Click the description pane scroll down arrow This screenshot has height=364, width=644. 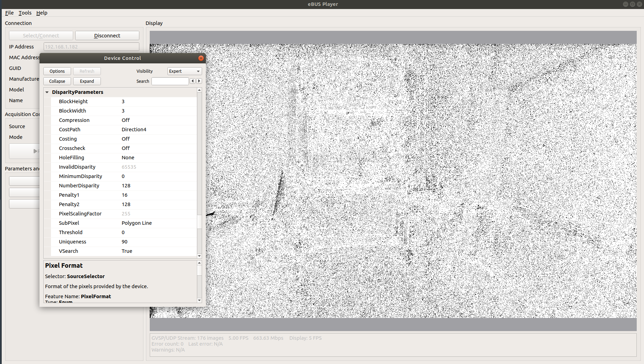(x=199, y=300)
